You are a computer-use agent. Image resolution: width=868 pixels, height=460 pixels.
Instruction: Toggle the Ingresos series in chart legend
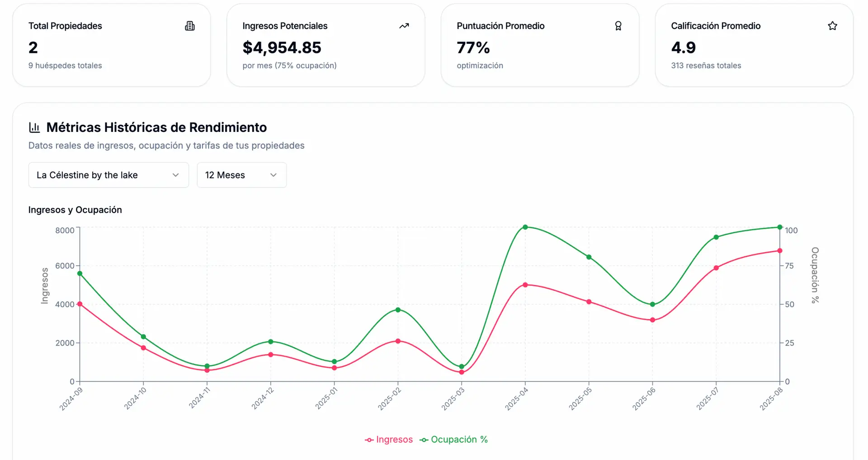[x=394, y=440]
